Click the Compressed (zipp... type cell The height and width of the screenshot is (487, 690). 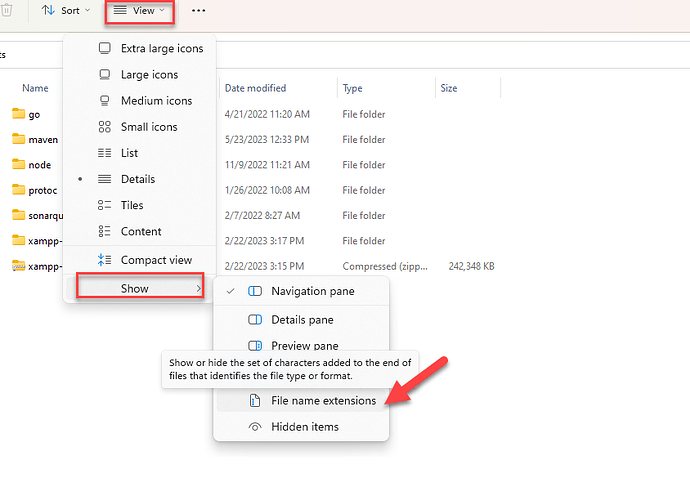tap(385, 267)
